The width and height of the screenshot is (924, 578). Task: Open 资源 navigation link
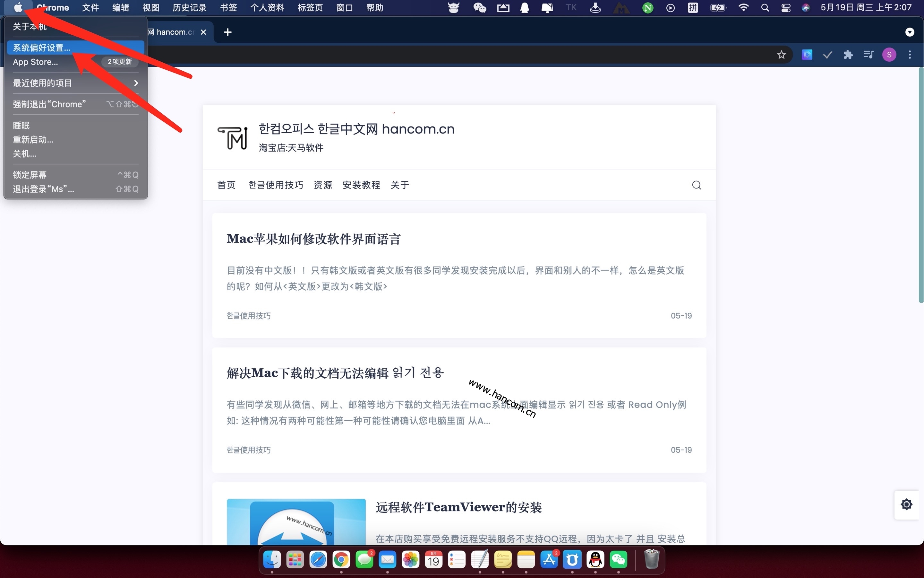point(323,185)
